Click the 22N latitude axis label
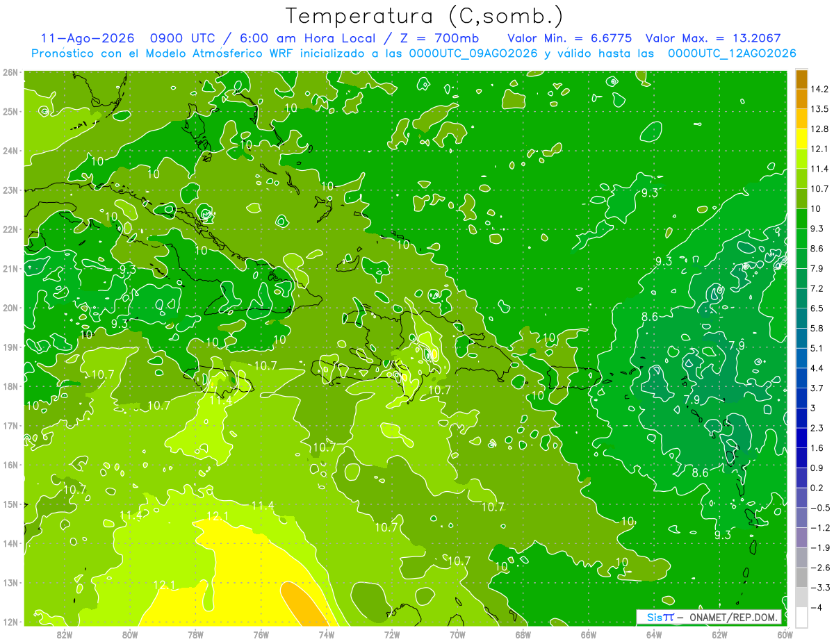This screenshot has width=834, height=644. tap(10, 229)
